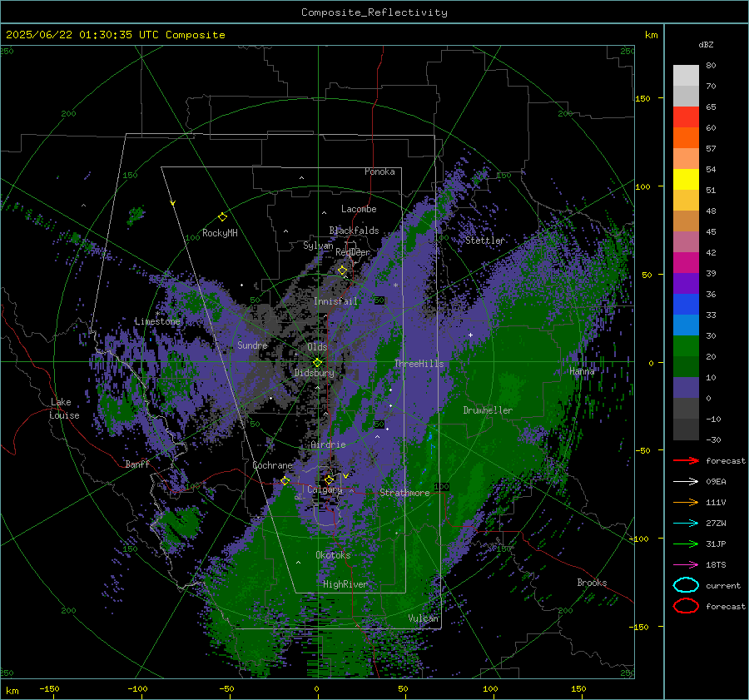This screenshot has height=700, width=749.
Task: Click the yellow station marker near RockyMH
Action: pos(222,217)
